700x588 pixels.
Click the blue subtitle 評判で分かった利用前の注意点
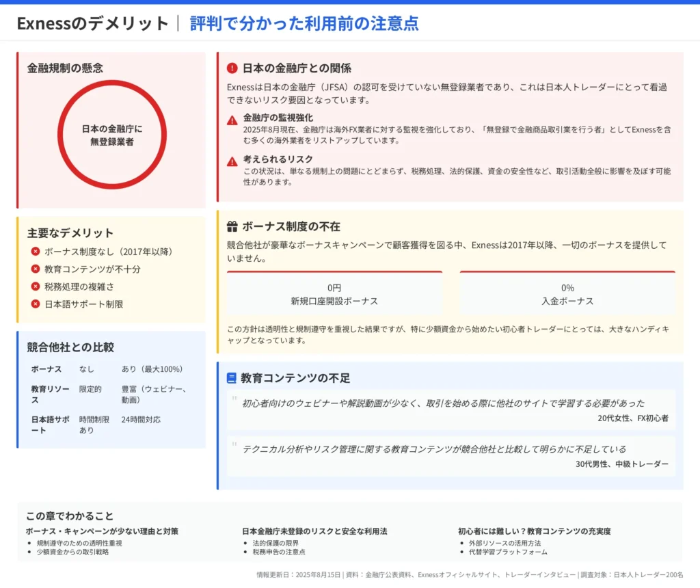point(304,23)
